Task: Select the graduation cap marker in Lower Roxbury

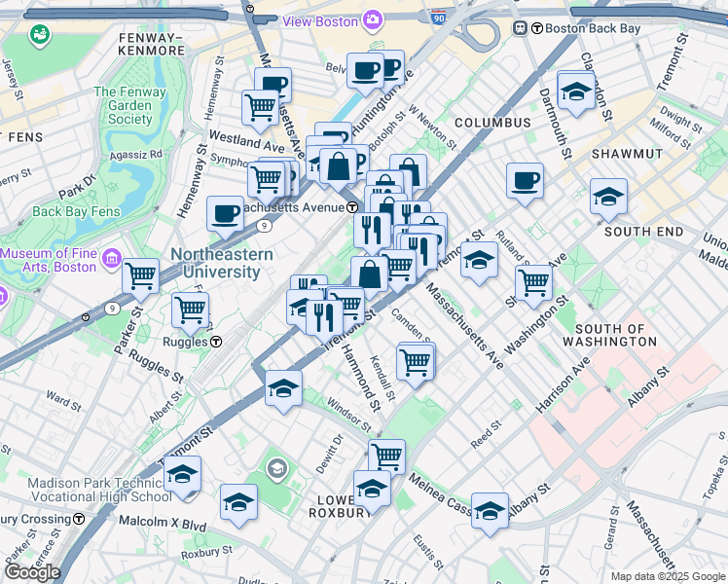Action: pyautogui.click(x=372, y=490)
